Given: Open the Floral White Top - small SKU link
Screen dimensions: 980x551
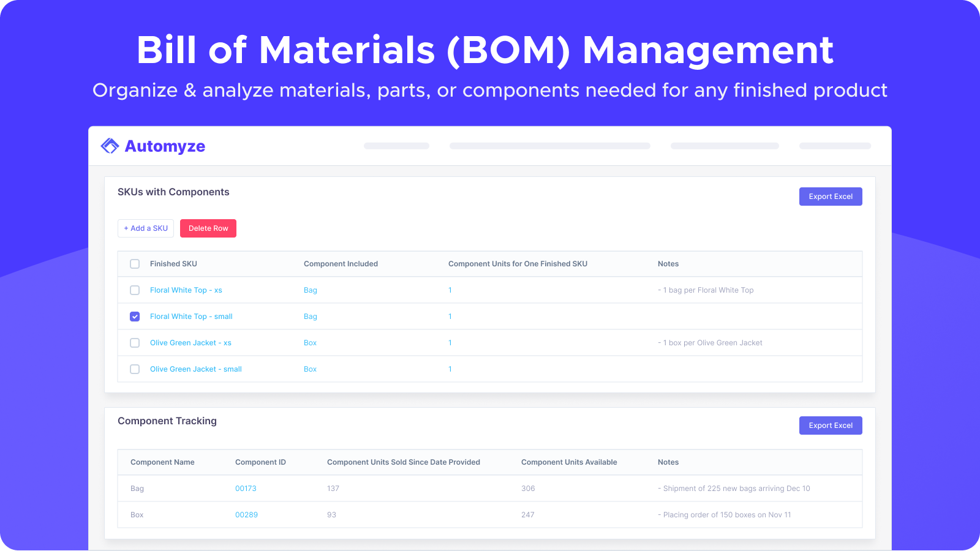Looking at the screenshot, I should [x=191, y=316].
